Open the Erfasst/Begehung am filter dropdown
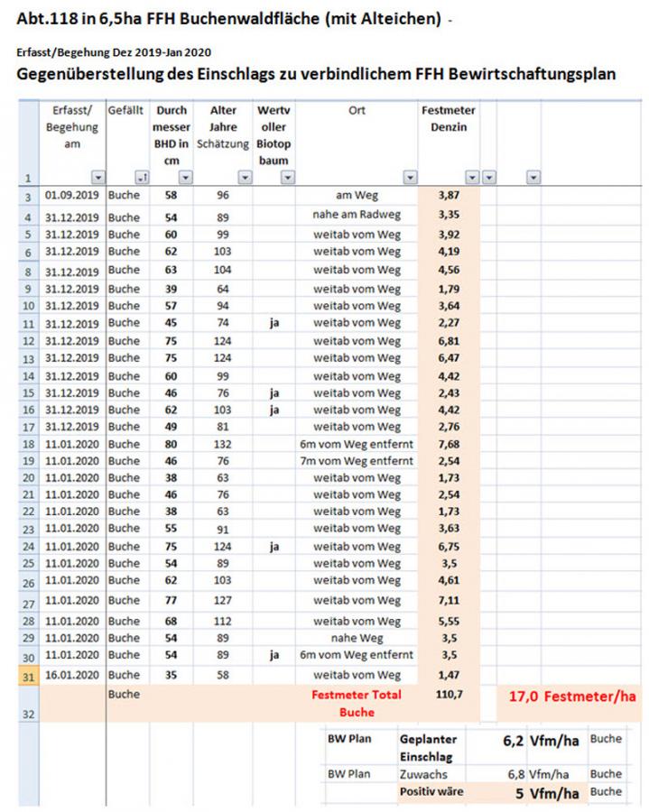 click(x=97, y=178)
